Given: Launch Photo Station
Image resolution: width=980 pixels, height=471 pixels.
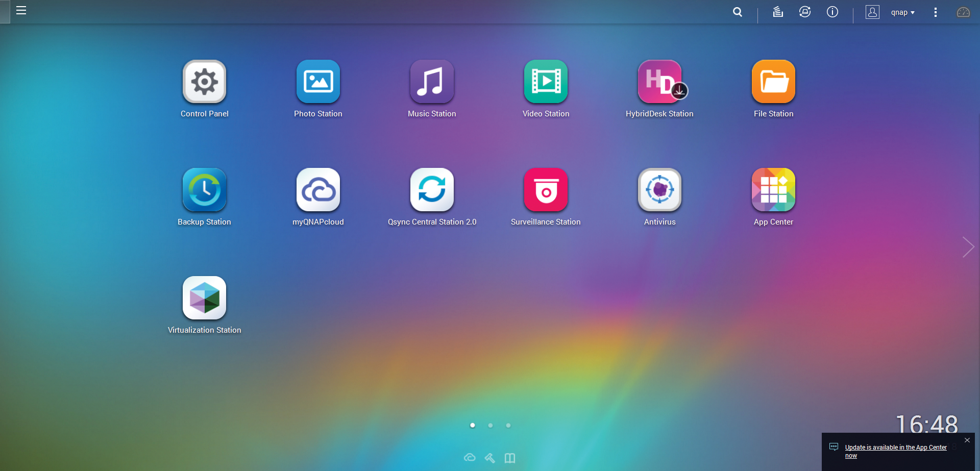Looking at the screenshot, I should 318,82.
